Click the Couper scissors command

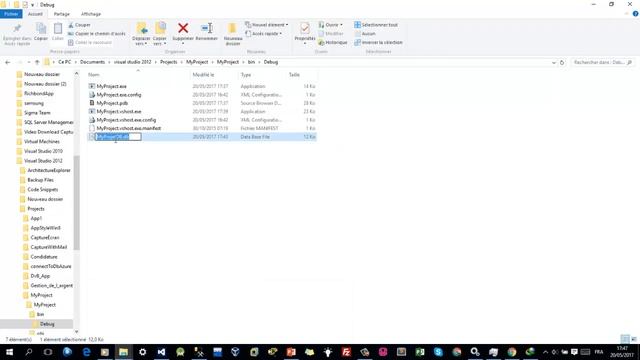(x=80, y=25)
